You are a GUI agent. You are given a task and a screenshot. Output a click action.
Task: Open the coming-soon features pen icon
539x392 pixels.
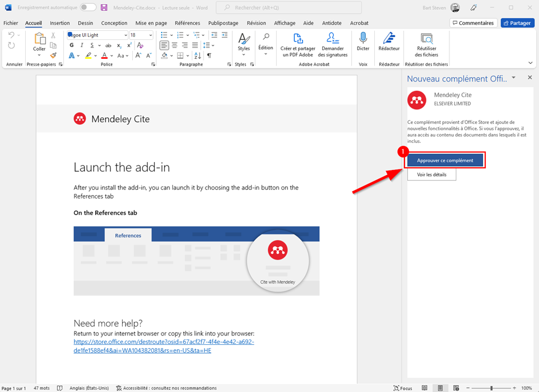click(473, 7)
